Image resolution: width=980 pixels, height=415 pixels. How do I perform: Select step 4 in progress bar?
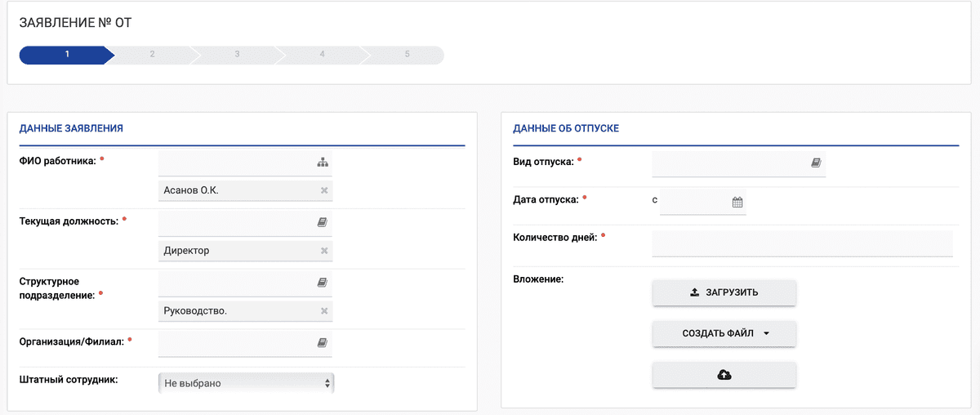coord(322,55)
